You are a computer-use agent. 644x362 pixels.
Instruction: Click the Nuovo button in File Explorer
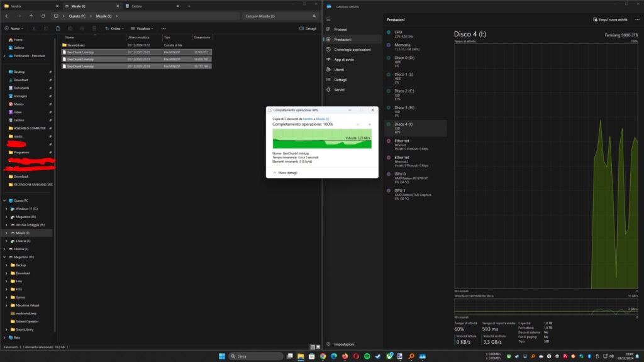[x=14, y=28]
